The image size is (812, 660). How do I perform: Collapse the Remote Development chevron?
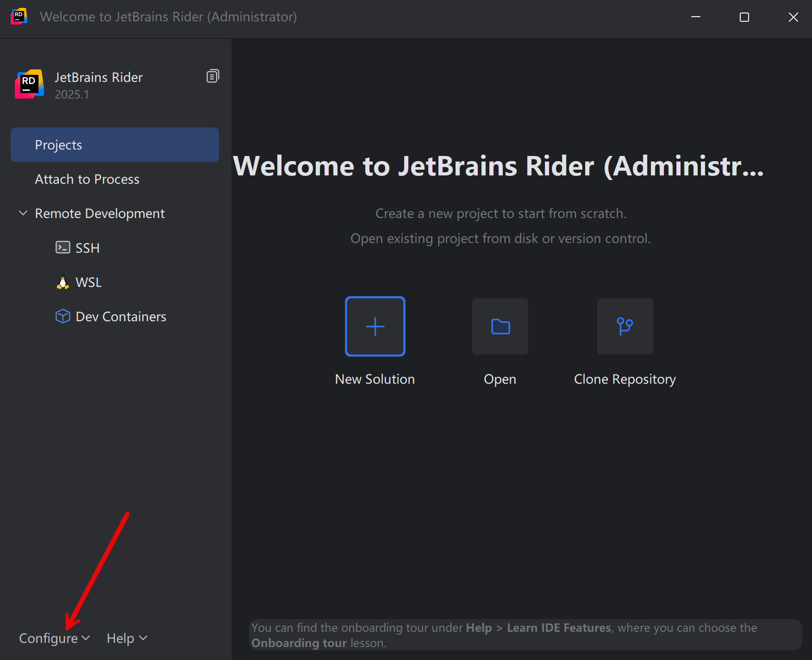pyautogui.click(x=23, y=213)
